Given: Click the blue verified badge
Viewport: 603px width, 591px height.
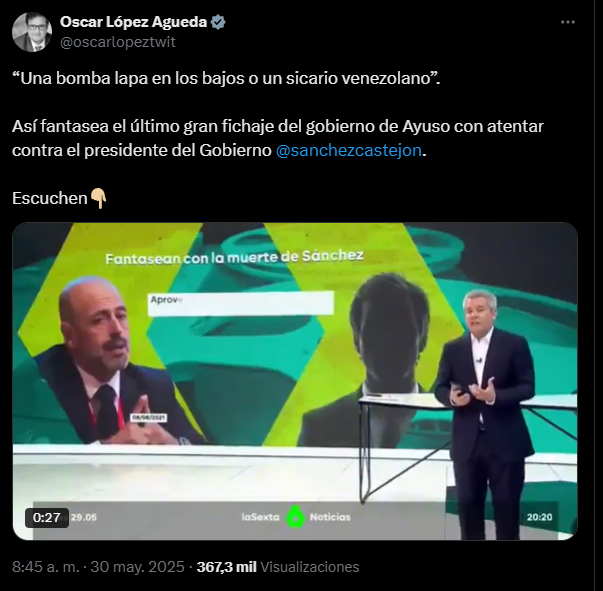Looking at the screenshot, I should pos(218,22).
